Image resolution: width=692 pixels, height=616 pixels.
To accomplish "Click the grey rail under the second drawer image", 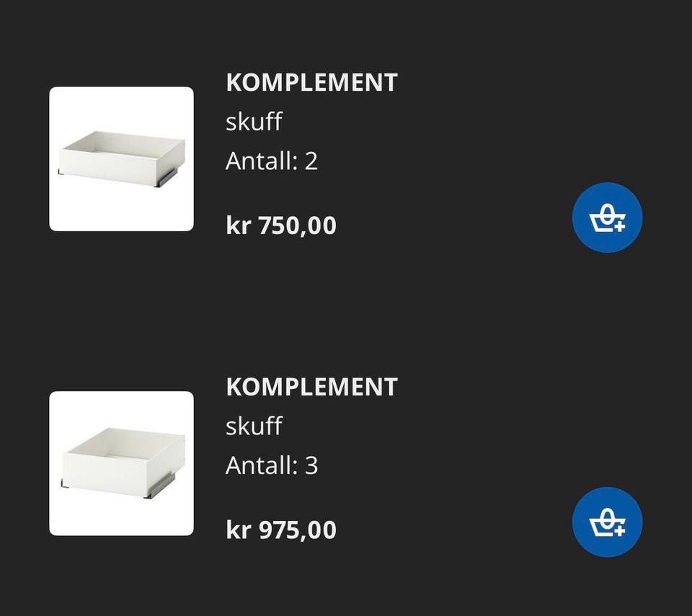I will coord(161,487).
